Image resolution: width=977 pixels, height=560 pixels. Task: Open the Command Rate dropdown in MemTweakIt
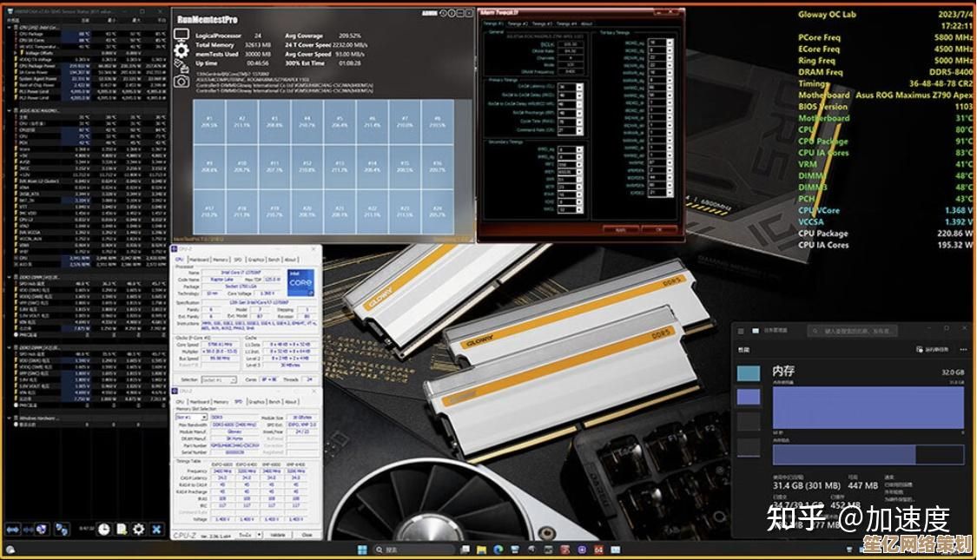point(579,130)
